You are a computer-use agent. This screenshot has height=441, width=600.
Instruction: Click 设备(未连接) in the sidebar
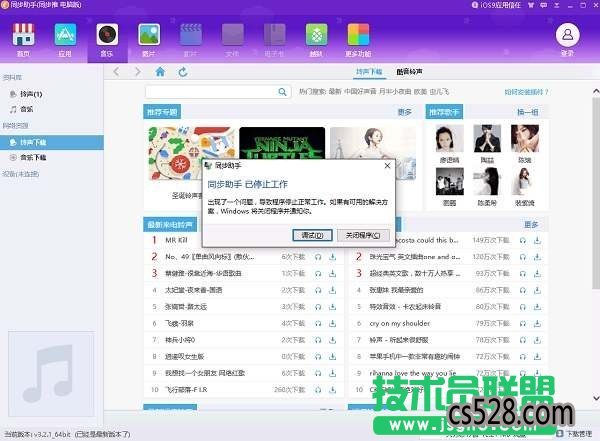[21, 174]
